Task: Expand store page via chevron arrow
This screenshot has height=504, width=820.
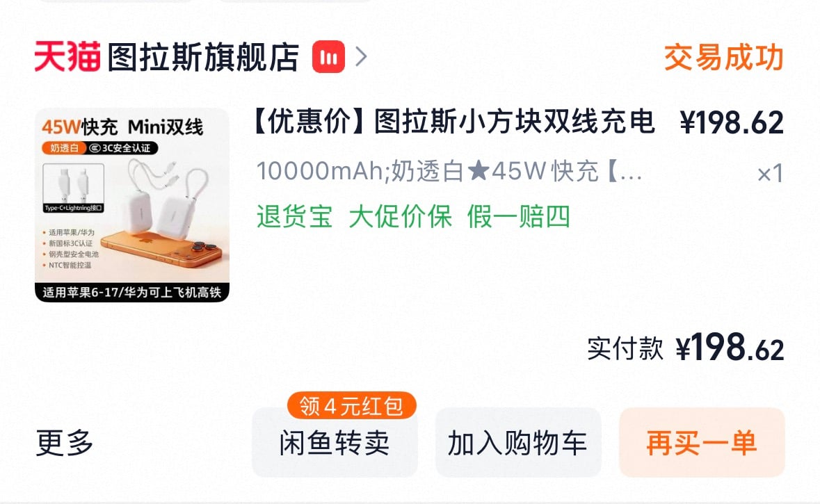Action: [362, 56]
